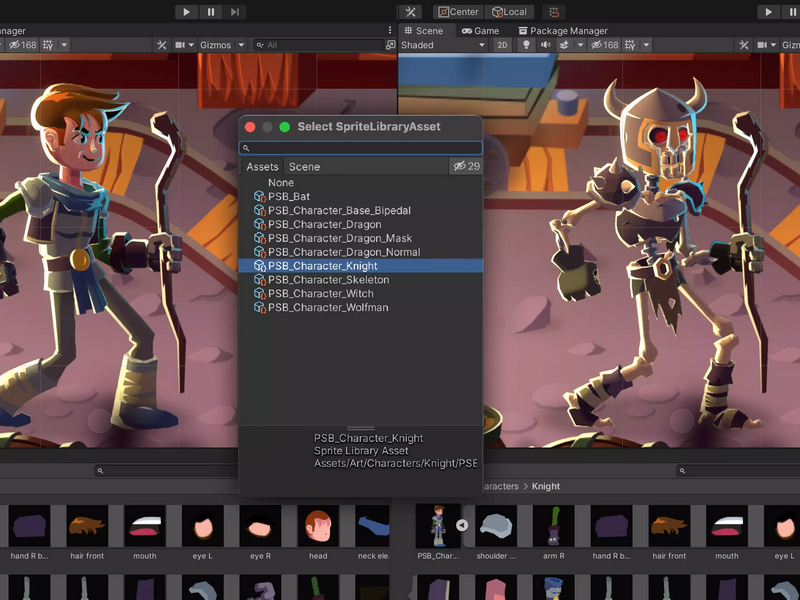Screen dimensions: 800x600
Task: Open the scene camera settings dropdown
Action: pyautogui.click(x=184, y=45)
